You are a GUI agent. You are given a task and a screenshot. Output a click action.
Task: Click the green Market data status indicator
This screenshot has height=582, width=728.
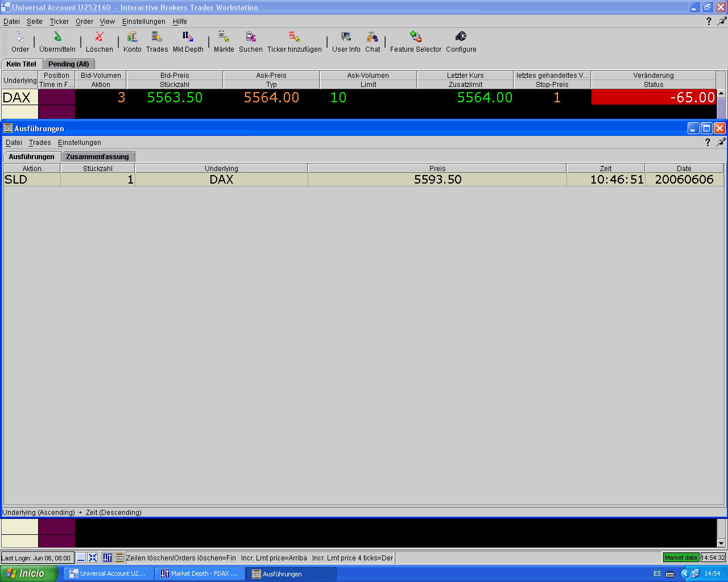[x=681, y=558]
